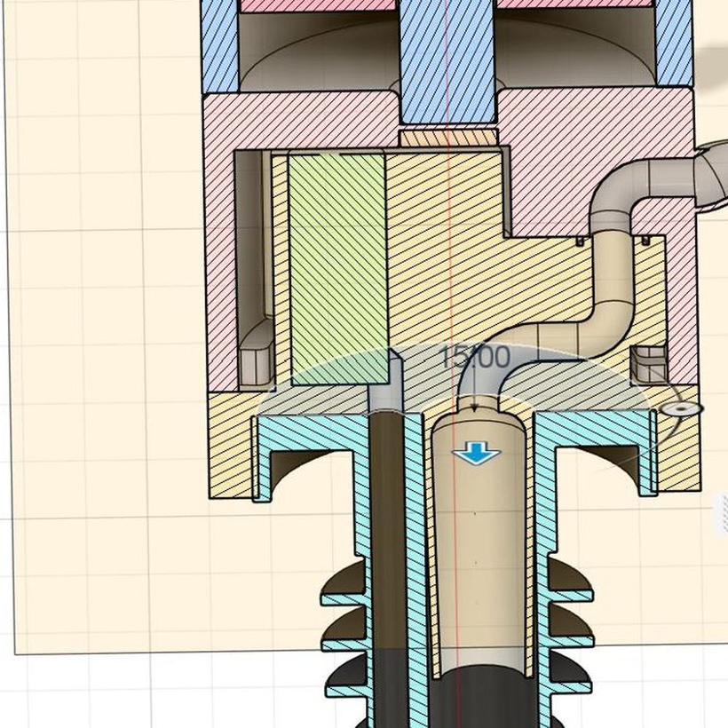Click the blue downward distance manipulator arrow

(x=476, y=453)
